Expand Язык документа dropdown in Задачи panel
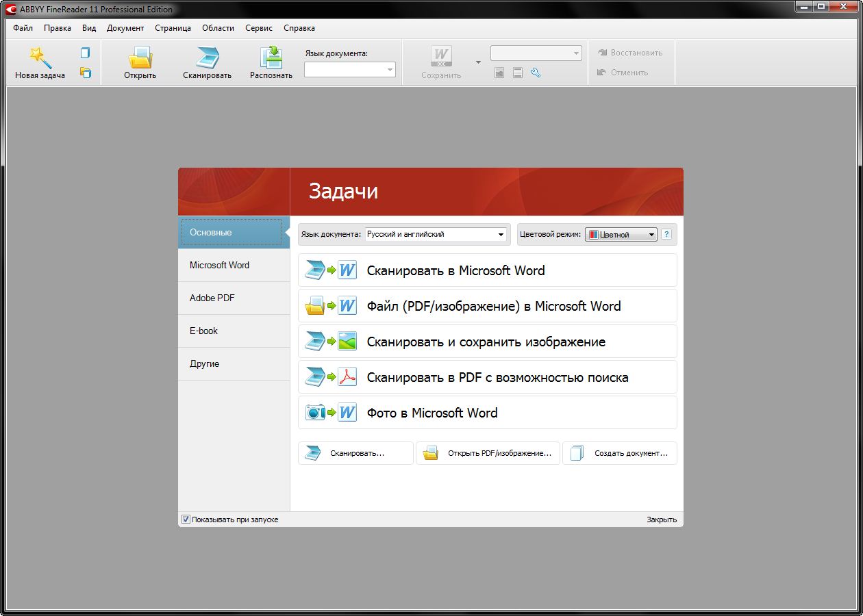 click(x=501, y=235)
